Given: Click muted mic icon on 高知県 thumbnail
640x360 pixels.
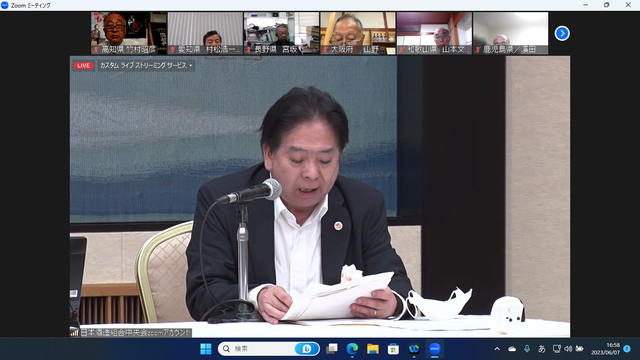Looking at the screenshot, I should pyautogui.click(x=96, y=50).
